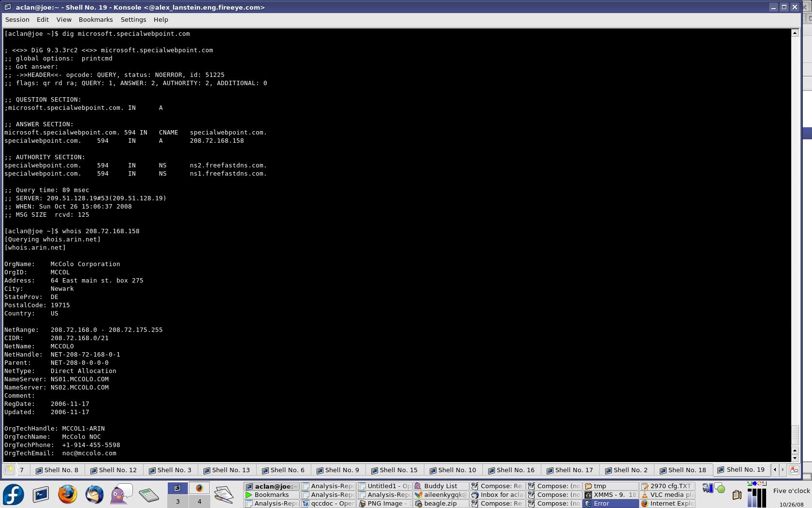Click the green status tray icon
The image size is (812, 508).
tap(721, 489)
